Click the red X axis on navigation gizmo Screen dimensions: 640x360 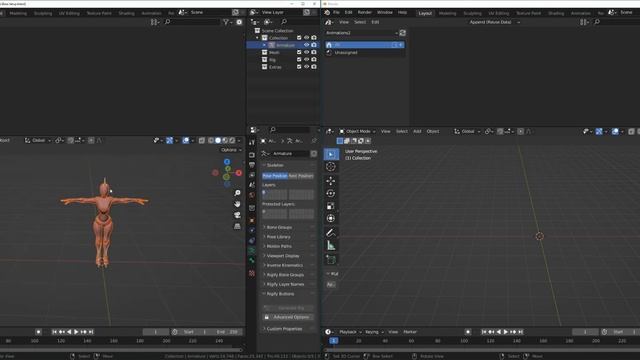point(238,173)
